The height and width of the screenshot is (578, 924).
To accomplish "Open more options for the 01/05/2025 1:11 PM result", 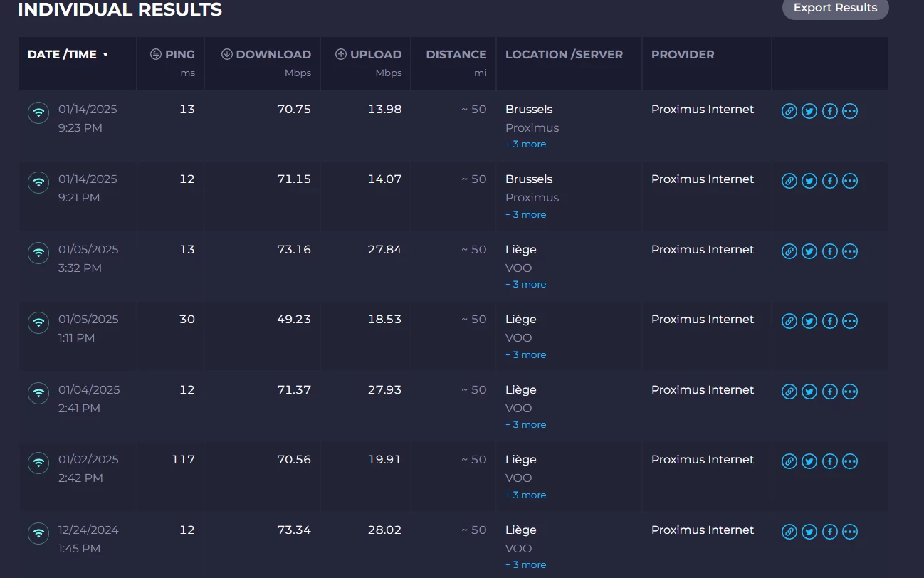I will coord(850,321).
